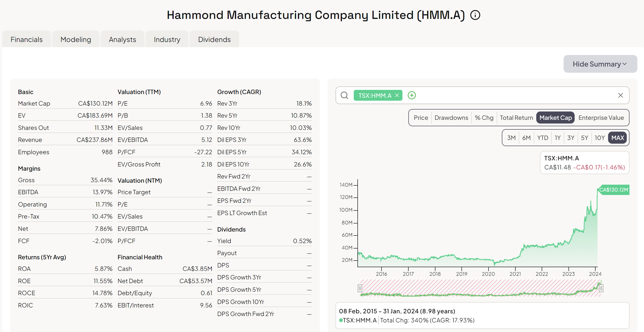
Task: Open the Financials tab
Action: (27, 40)
